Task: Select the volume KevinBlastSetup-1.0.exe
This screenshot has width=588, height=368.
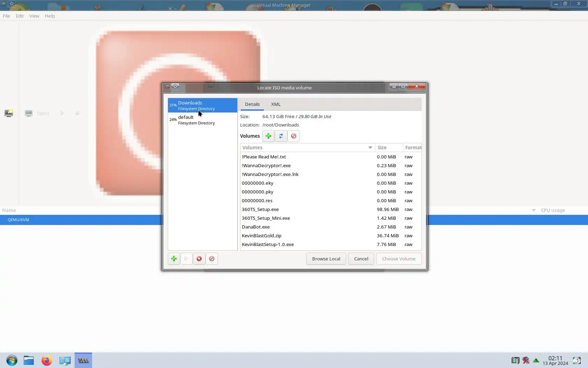Action: (x=331, y=244)
